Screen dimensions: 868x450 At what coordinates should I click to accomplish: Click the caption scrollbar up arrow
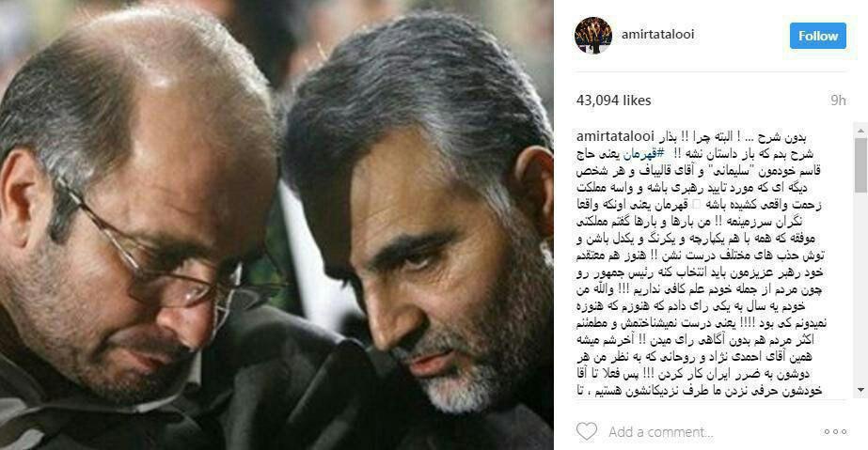coord(860,131)
